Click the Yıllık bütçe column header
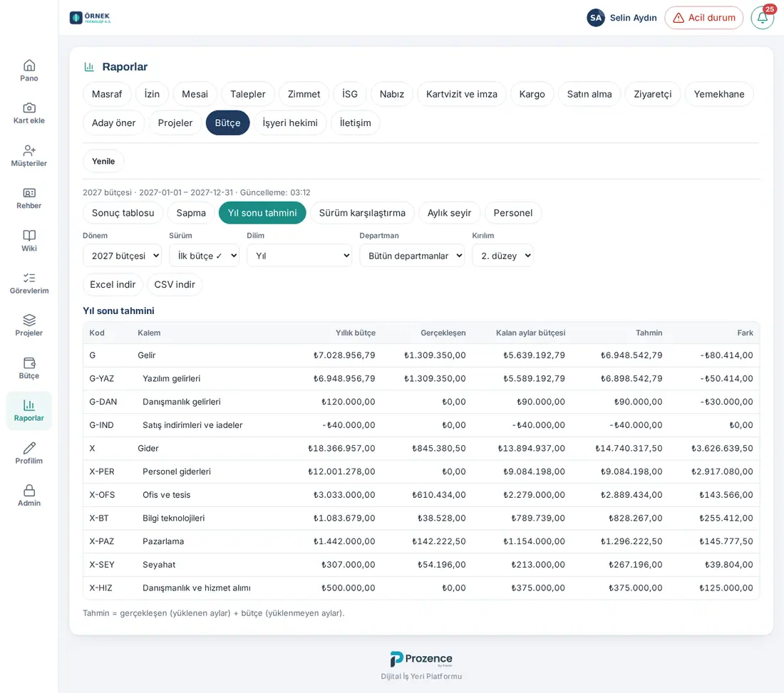The height and width of the screenshot is (693, 784). [x=356, y=333]
